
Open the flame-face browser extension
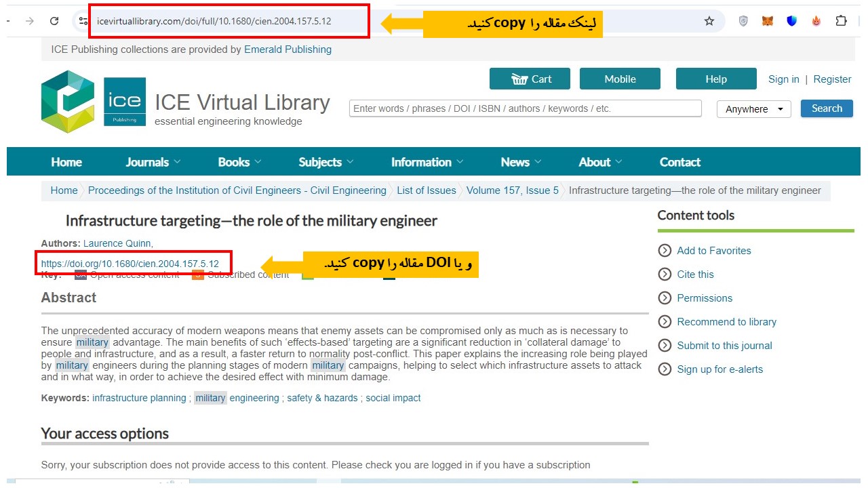click(x=816, y=21)
